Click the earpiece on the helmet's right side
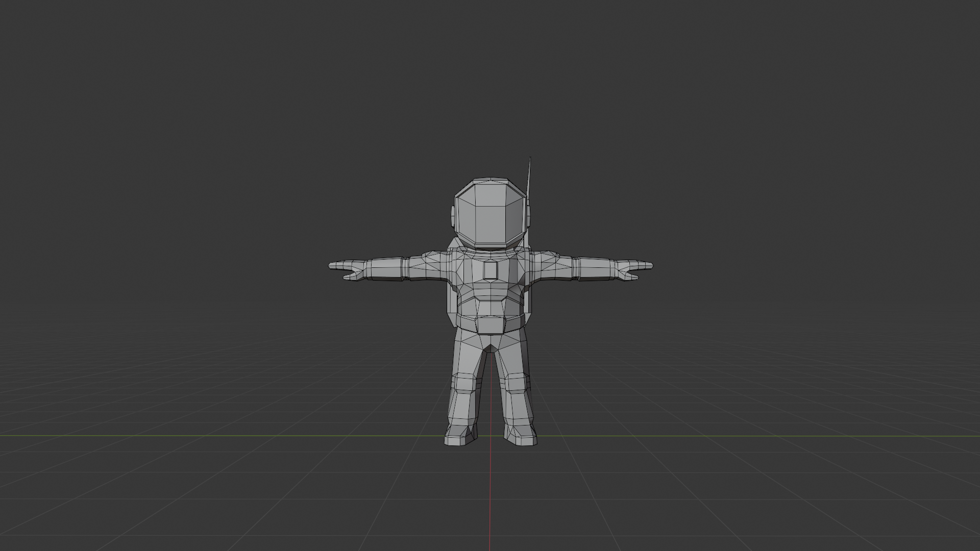 point(529,217)
